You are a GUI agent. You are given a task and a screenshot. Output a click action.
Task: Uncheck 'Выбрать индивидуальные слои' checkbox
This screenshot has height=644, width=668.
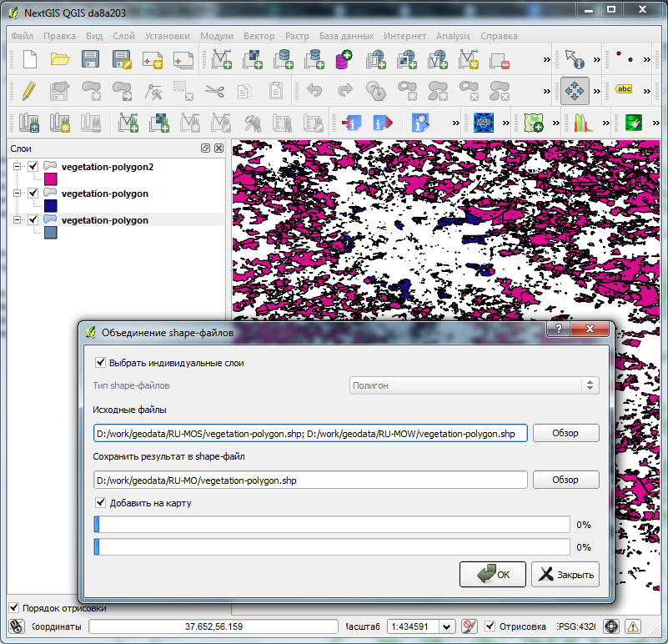click(101, 363)
